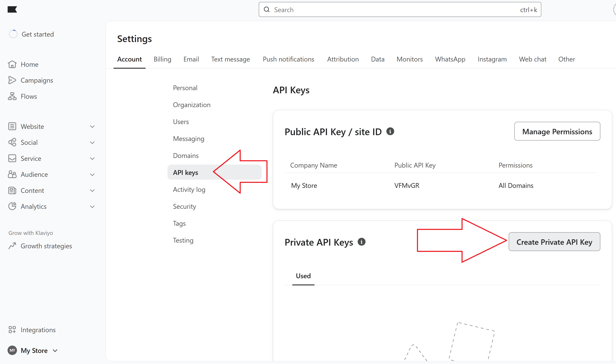The height and width of the screenshot is (364, 616).
Task: Click the Integrations grid icon
Action: point(12,330)
